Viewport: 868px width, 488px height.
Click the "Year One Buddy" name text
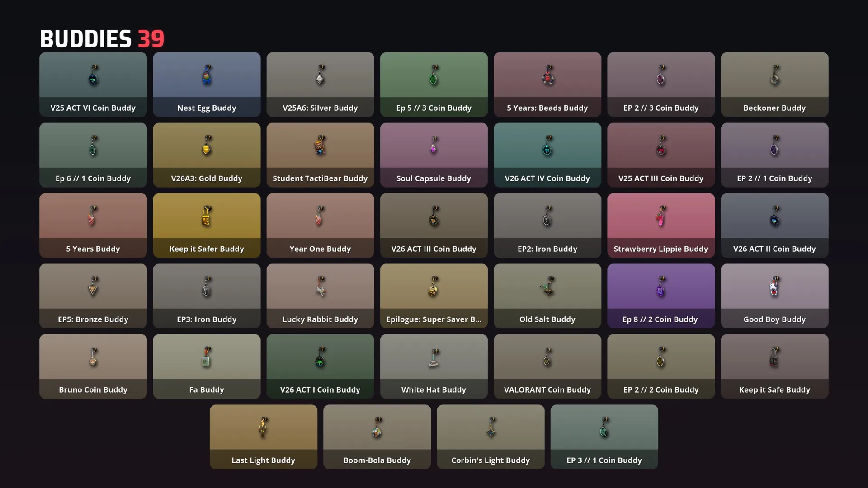320,249
